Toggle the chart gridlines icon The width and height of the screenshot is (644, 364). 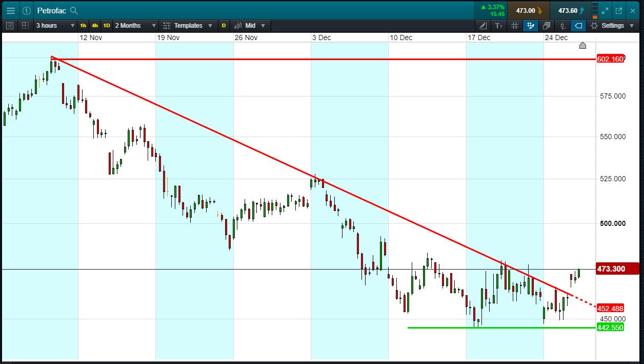coord(515,25)
